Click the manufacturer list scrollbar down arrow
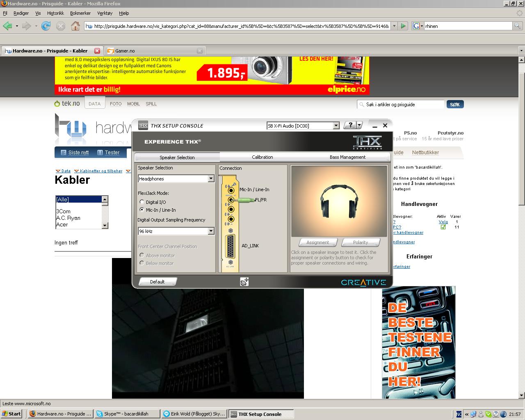 (105, 225)
